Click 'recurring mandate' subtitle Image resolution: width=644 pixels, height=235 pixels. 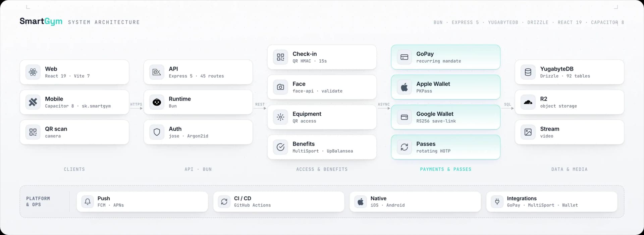click(x=439, y=61)
